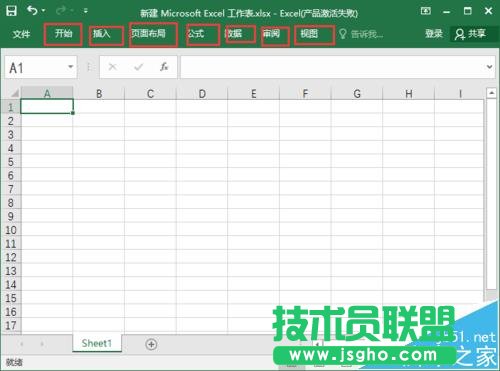Click the 就绪 (Ready) status bar text
The image size is (500, 371).
point(14,362)
